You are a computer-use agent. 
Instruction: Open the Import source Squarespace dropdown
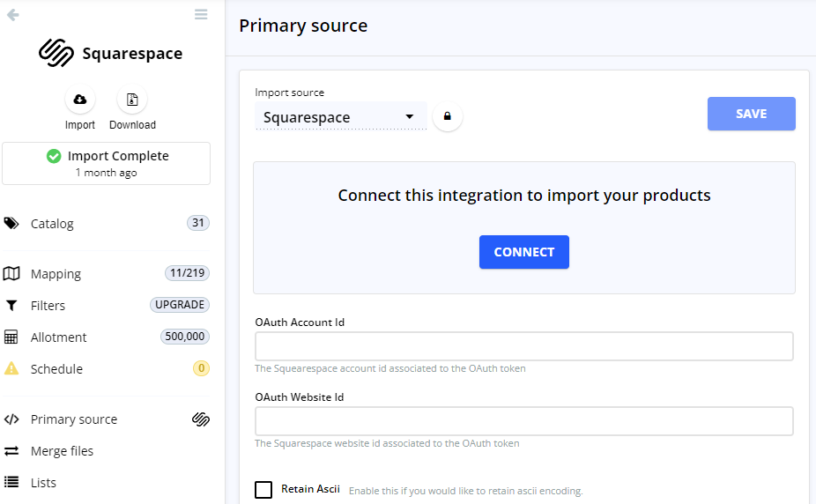click(341, 117)
